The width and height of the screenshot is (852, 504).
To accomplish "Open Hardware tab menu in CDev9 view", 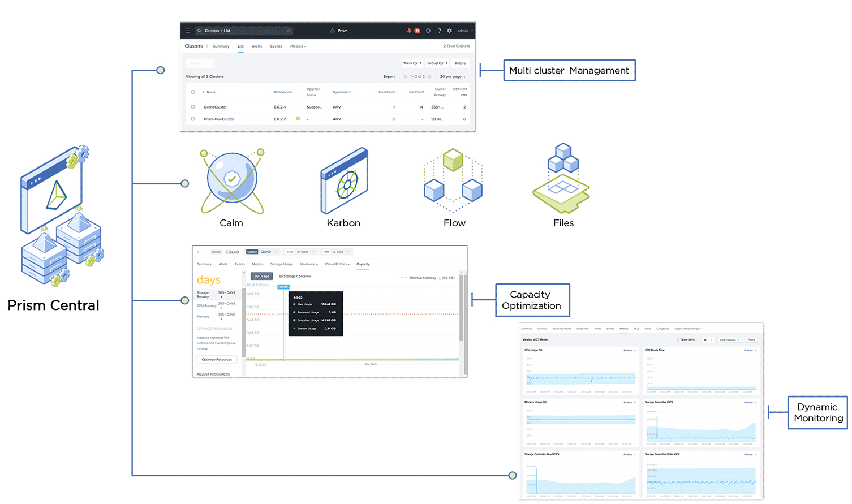I will point(309,264).
